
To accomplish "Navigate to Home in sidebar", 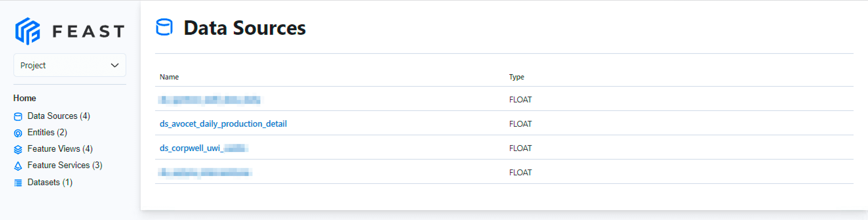I will (x=25, y=98).
